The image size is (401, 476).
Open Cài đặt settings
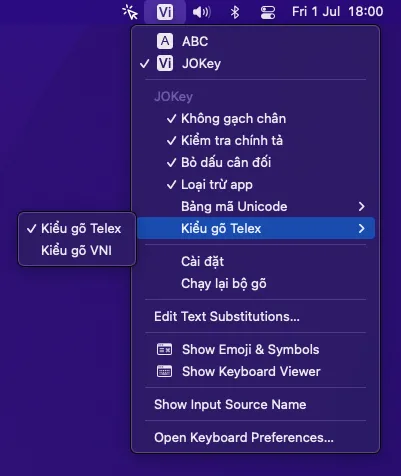point(256,261)
